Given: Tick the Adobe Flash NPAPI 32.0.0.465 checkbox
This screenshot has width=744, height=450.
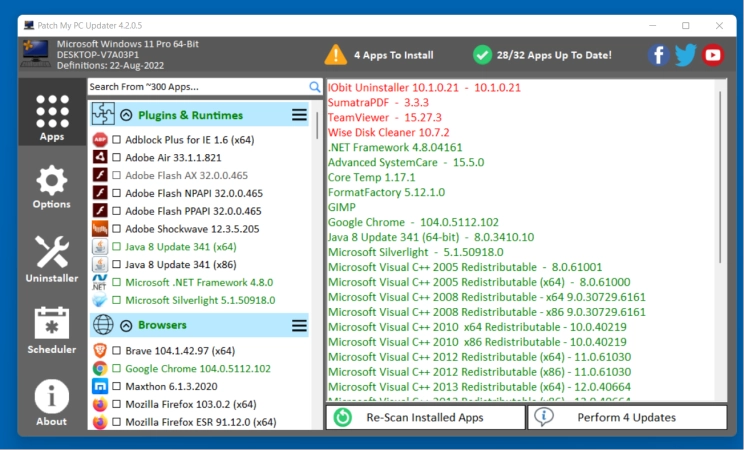Looking at the screenshot, I should pyautogui.click(x=116, y=193).
